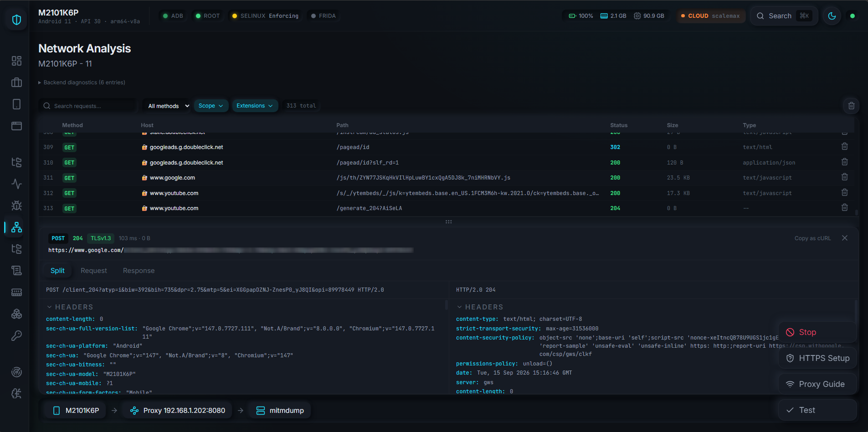Screen dimensions: 868x432
Task: Click the CLOUD scalemax badge
Action: point(711,16)
